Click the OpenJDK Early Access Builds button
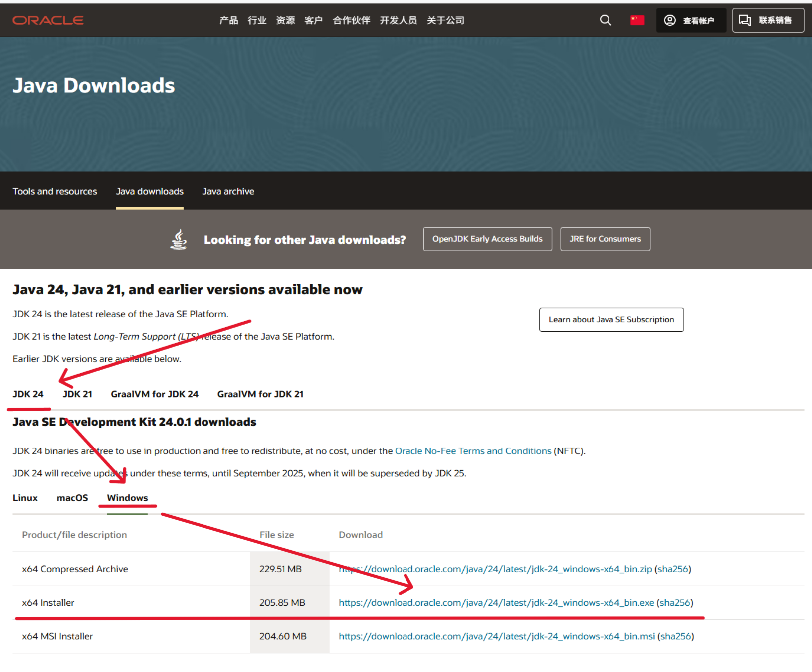Viewport: 812px width, 672px height. [x=487, y=239]
